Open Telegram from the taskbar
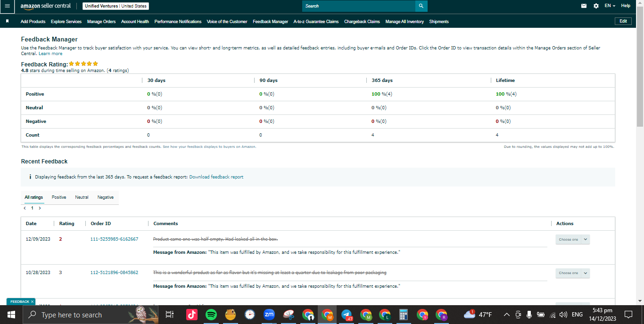The width and height of the screenshot is (644, 324). click(347, 315)
